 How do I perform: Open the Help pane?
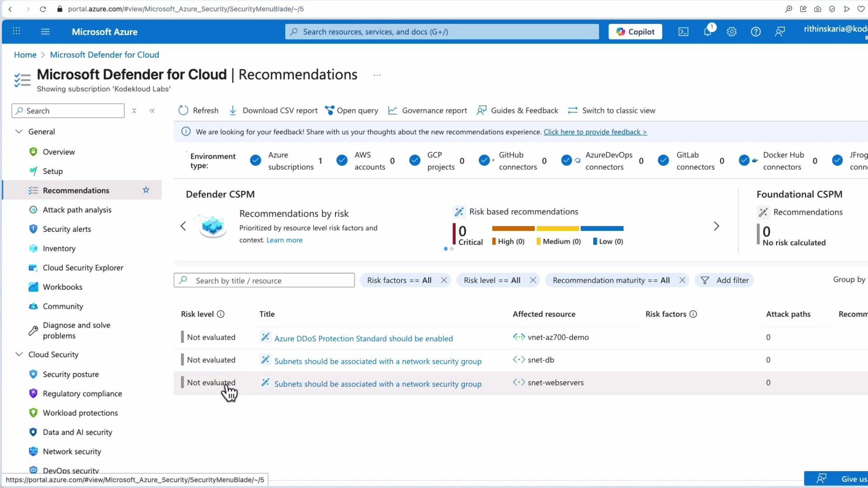click(x=756, y=32)
